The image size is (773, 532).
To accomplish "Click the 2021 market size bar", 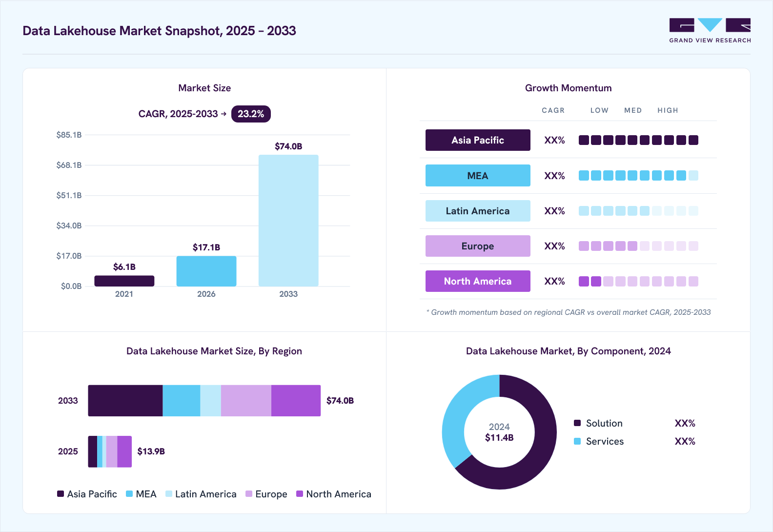I will point(124,281).
